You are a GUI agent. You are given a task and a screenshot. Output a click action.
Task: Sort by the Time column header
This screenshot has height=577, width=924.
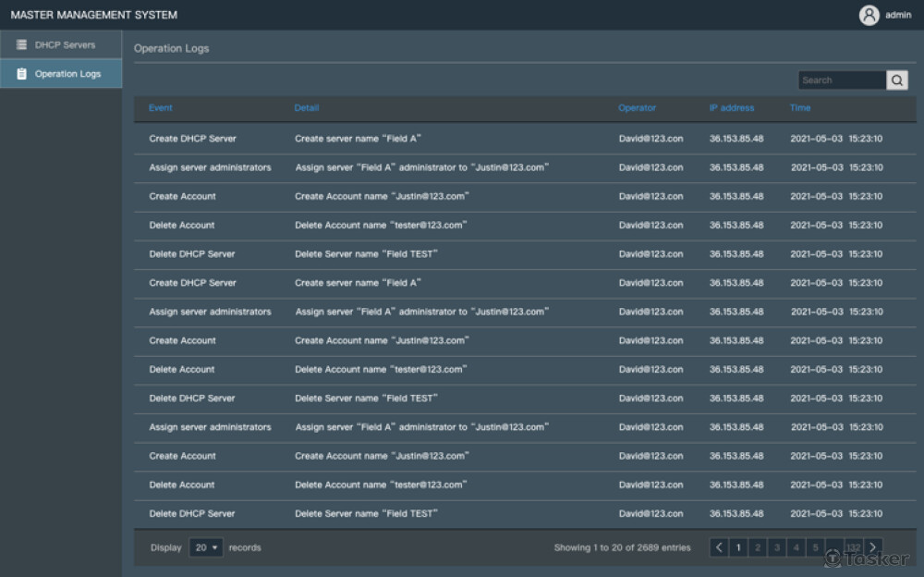(800, 108)
